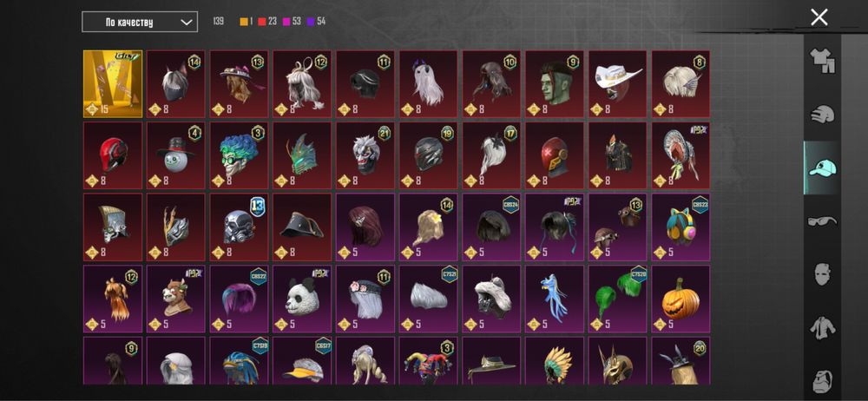Filter by the red quality count 23
Viewport: 868px width, 401px height.
[267, 22]
